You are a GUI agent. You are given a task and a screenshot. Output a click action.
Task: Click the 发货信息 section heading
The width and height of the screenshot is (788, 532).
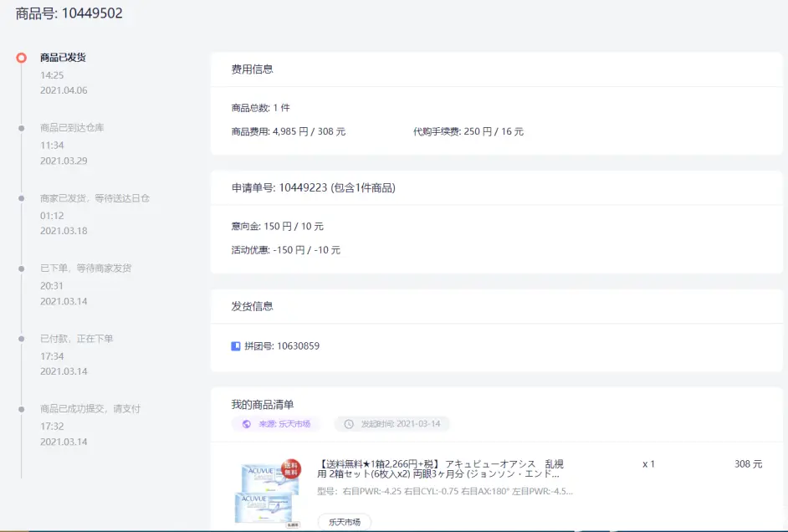253,306
